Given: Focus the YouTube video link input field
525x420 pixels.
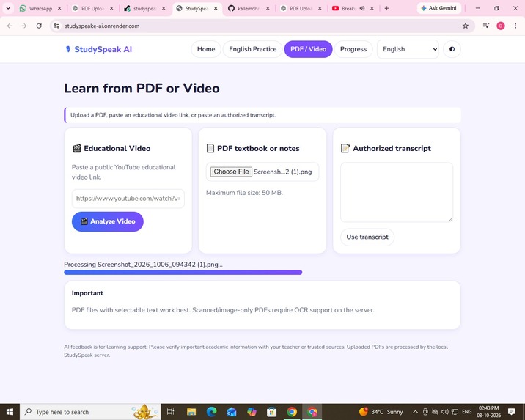Looking at the screenshot, I should pyautogui.click(x=128, y=199).
